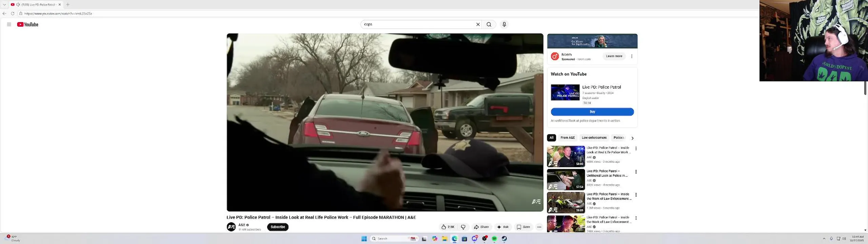Viewport: 868px width, 244px height.
Task: Open the Live PD: Police Patrol show title
Action: (601, 87)
